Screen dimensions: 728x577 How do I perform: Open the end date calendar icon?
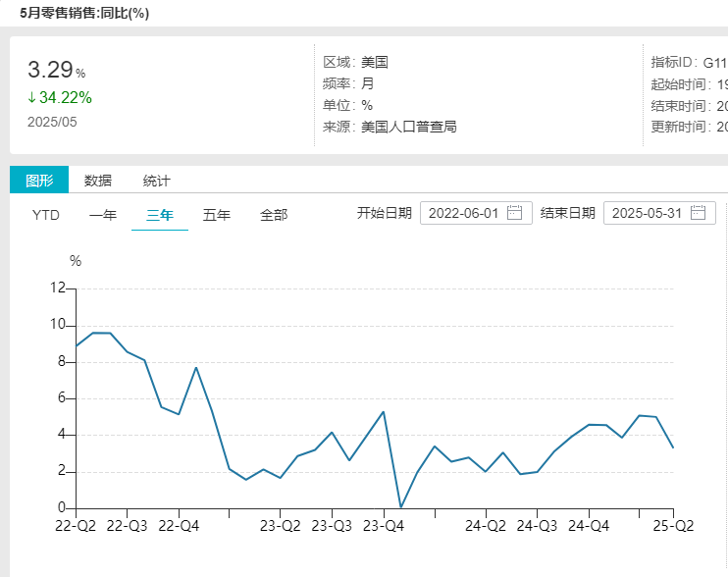[x=698, y=213]
